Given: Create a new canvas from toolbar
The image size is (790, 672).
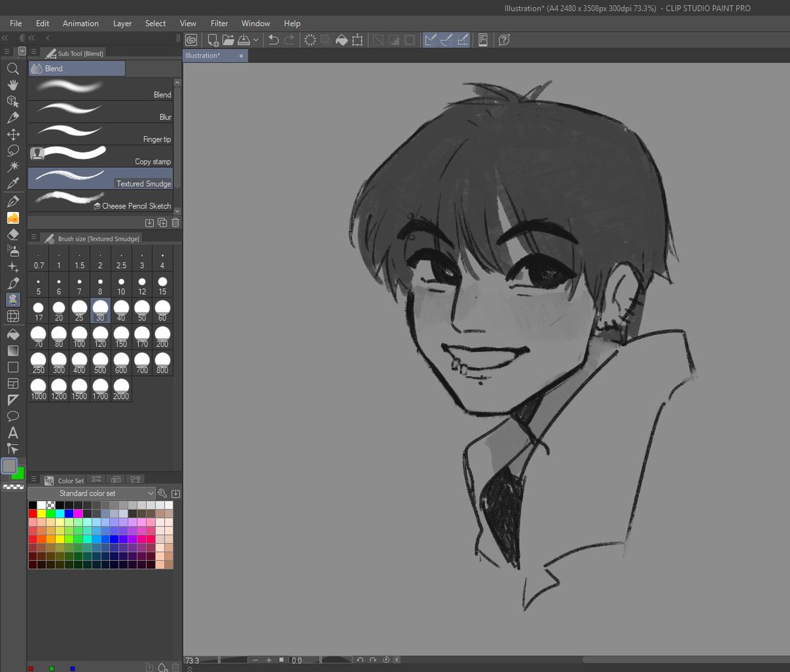Looking at the screenshot, I should pos(213,40).
